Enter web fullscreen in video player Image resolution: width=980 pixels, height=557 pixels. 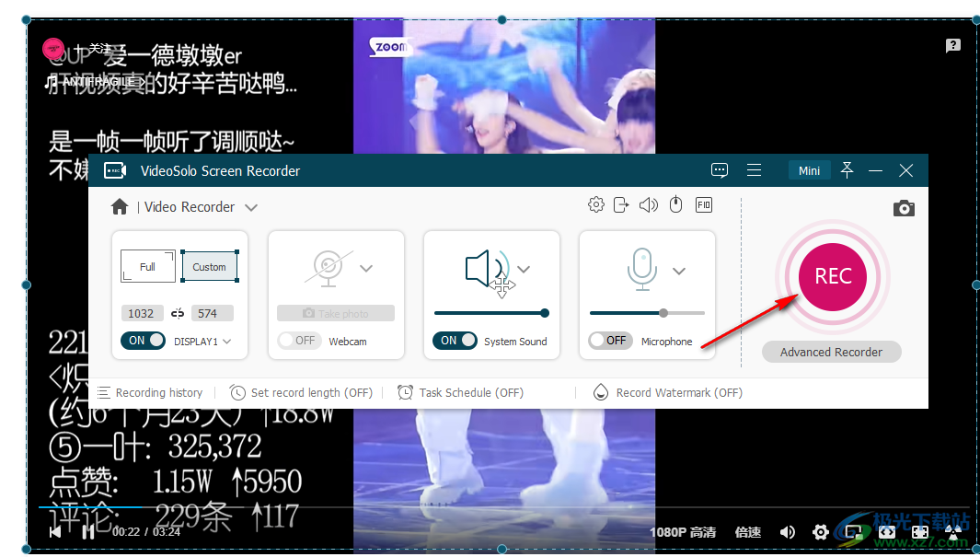coord(920,532)
